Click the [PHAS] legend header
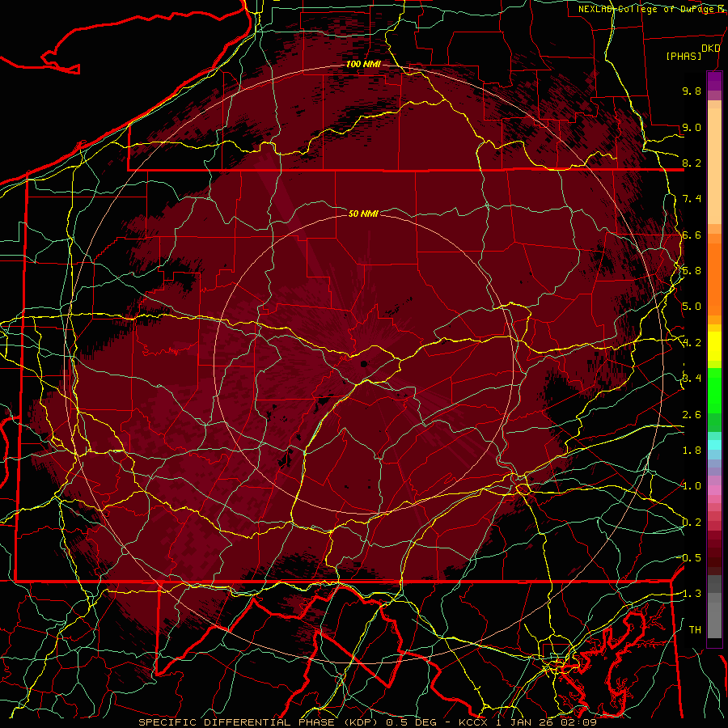 pyautogui.click(x=684, y=56)
